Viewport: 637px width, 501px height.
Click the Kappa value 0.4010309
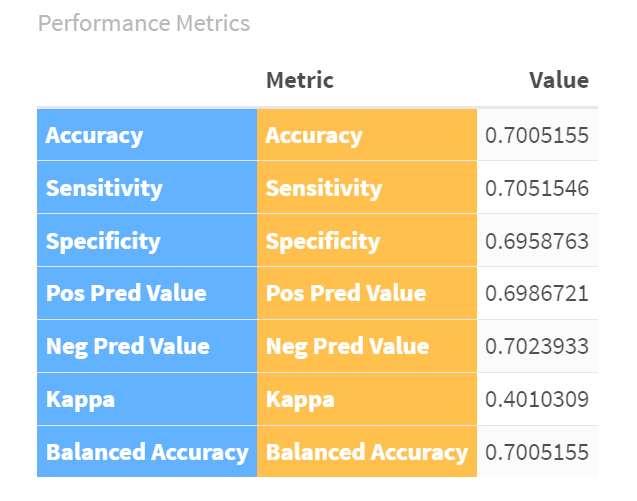[536, 400]
